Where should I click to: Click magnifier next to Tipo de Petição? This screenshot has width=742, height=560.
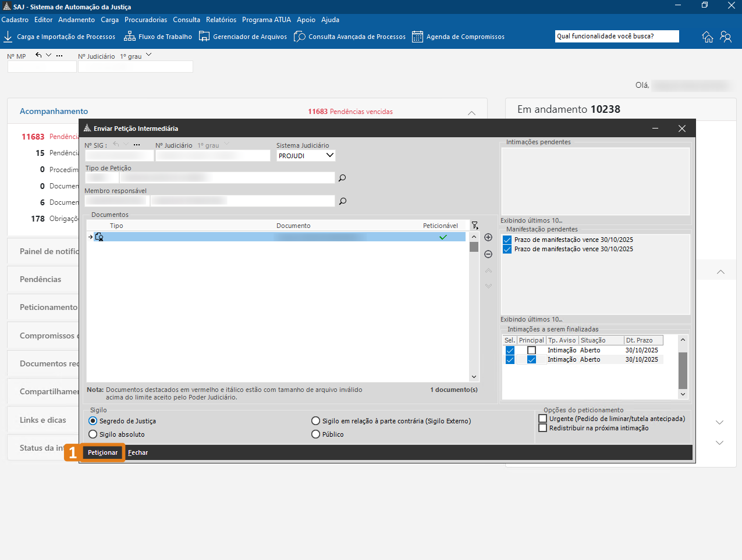[342, 178]
